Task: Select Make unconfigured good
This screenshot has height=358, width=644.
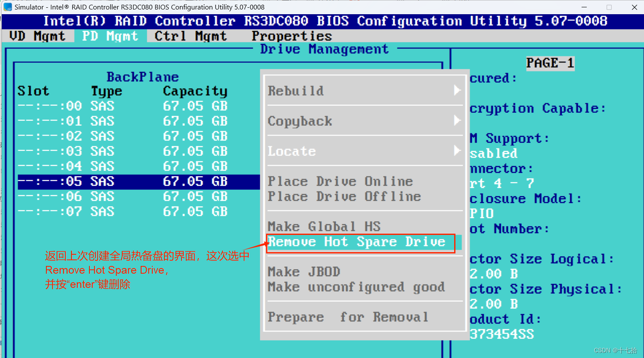Action: coord(356,287)
